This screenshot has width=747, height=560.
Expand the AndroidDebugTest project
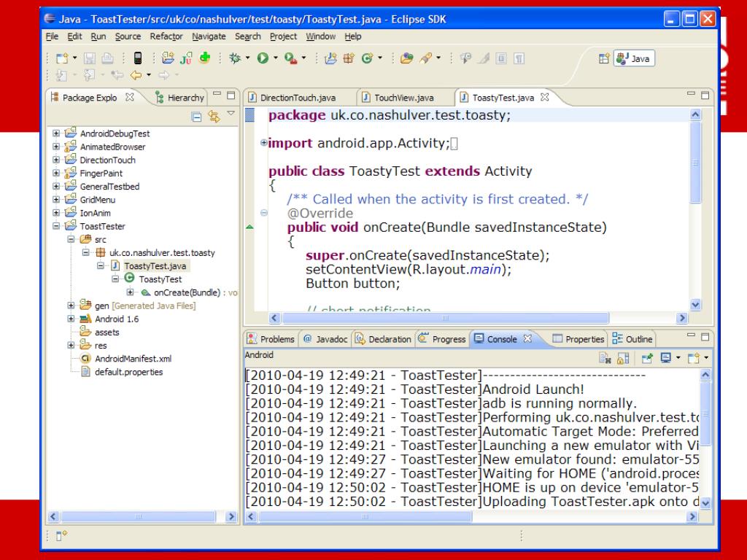[x=56, y=133]
